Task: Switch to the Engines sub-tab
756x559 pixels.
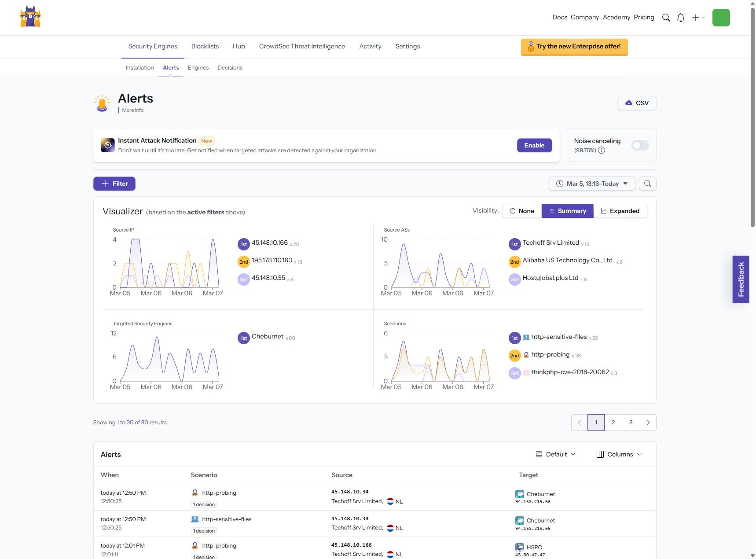Action: coord(198,68)
